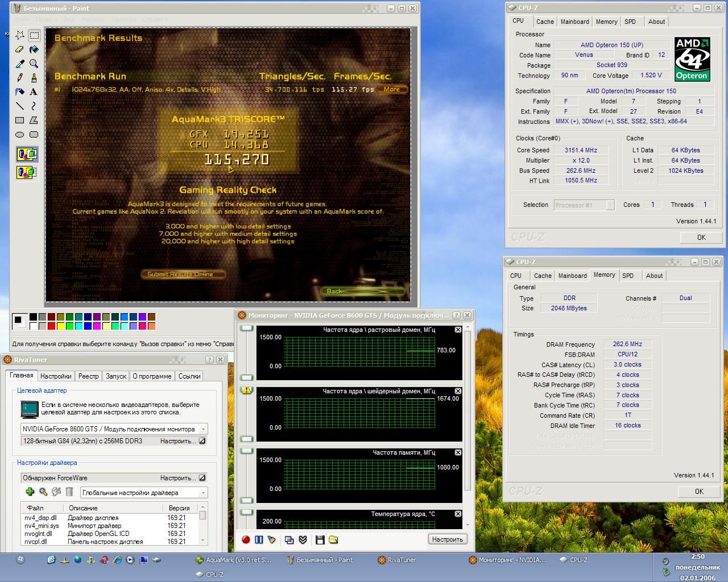Click the double-down arrows icon in monitoring toolbar

(x=303, y=539)
